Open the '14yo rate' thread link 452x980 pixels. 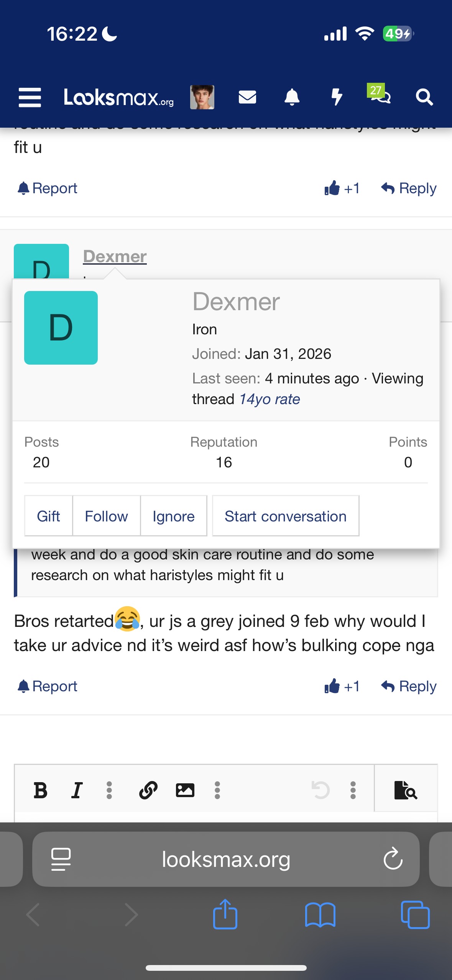tap(270, 400)
